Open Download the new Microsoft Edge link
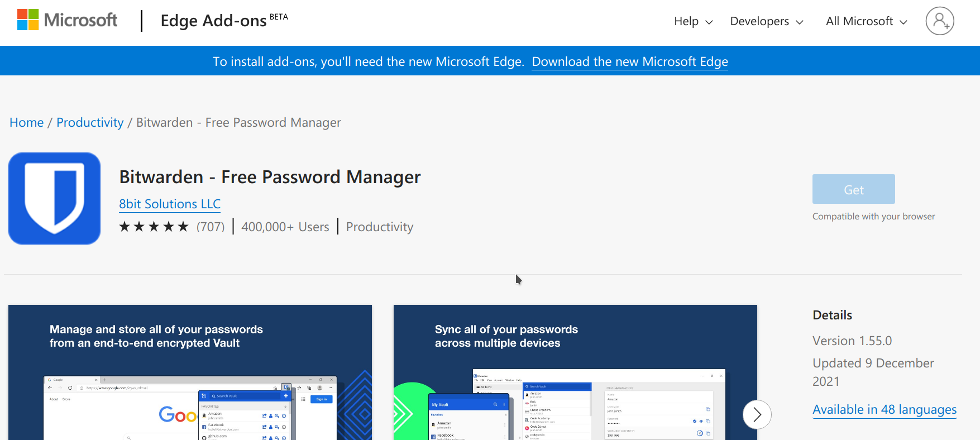The width and height of the screenshot is (980, 440). click(630, 61)
